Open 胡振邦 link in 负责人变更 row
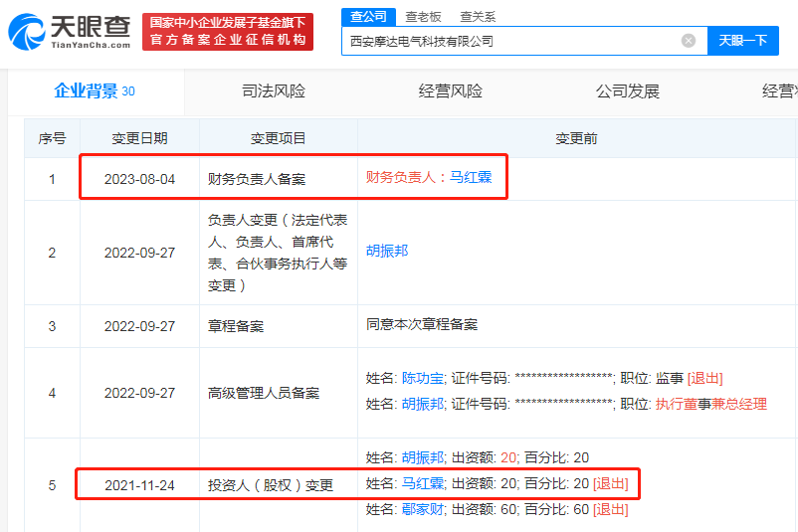 coord(387,251)
